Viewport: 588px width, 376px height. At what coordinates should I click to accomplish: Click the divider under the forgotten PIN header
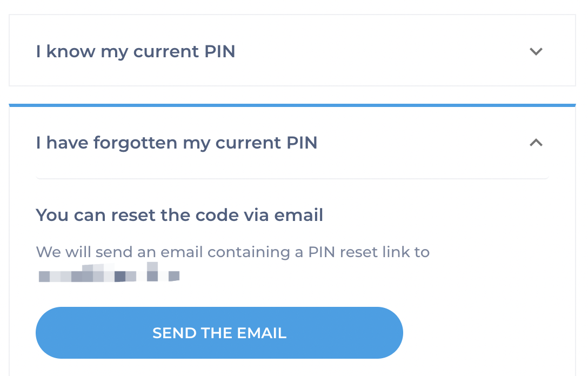(292, 177)
